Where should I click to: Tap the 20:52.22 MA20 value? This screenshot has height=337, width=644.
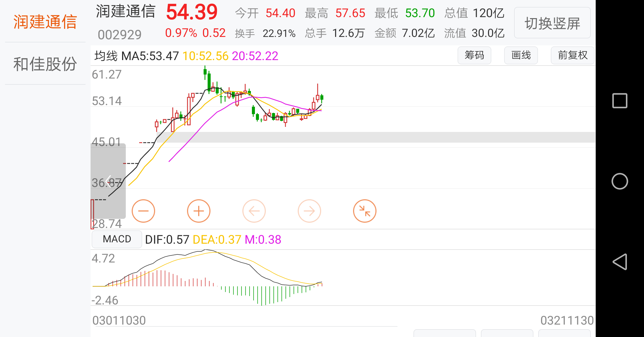click(255, 56)
